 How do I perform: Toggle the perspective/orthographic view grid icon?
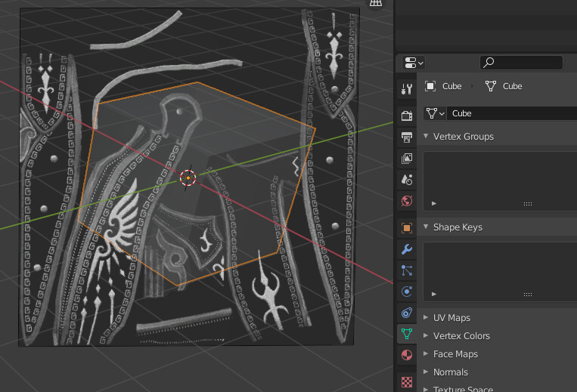click(x=375, y=3)
